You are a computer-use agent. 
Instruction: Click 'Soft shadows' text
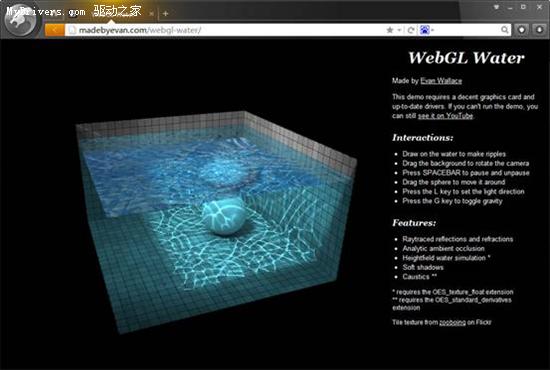[x=423, y=268]
